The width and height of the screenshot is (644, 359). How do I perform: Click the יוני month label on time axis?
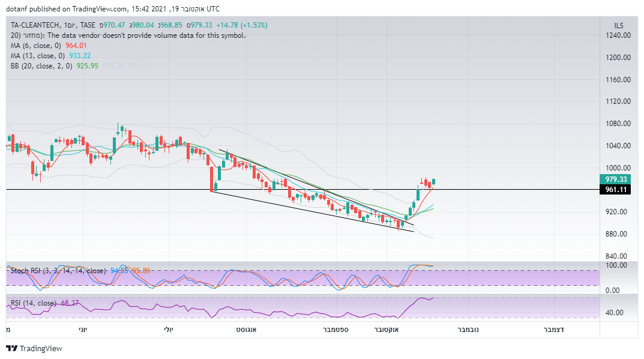tap(83, 330)
